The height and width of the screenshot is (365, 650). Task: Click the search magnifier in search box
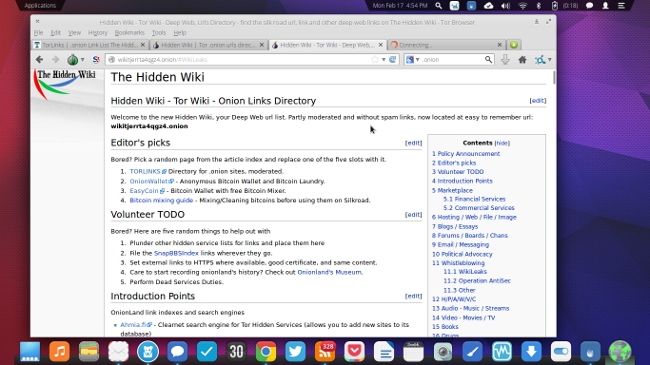coord(488,60)
